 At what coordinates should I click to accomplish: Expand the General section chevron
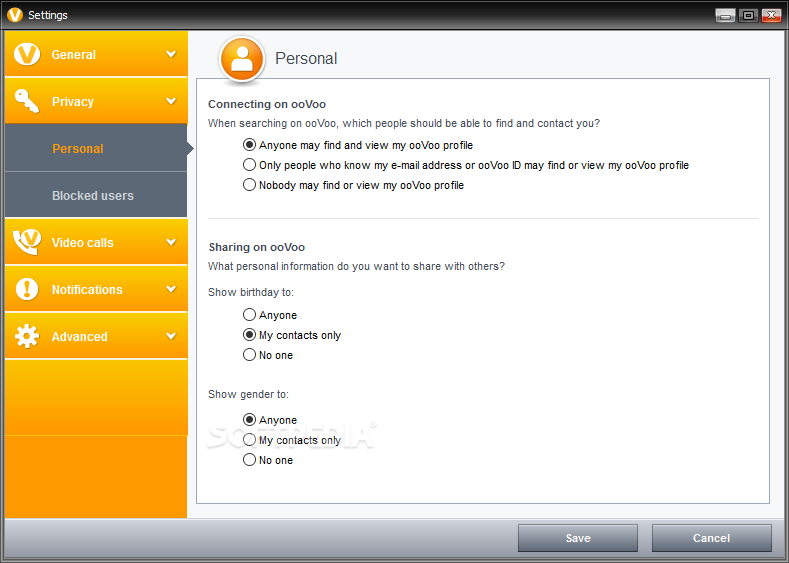(x=171, y=54)
